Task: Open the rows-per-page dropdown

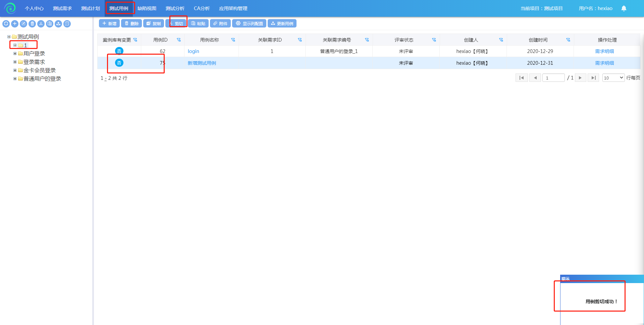Action: pos(613,78)
